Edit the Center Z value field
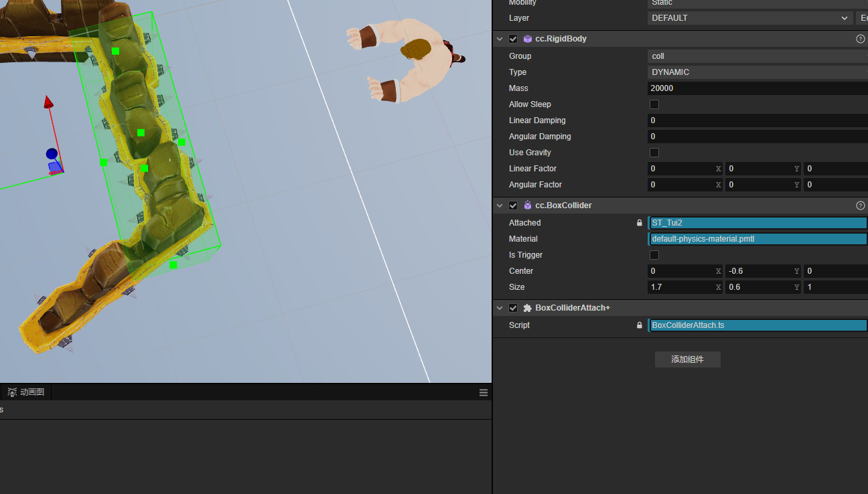Screen dimensions: 868x494 (836, 271)
